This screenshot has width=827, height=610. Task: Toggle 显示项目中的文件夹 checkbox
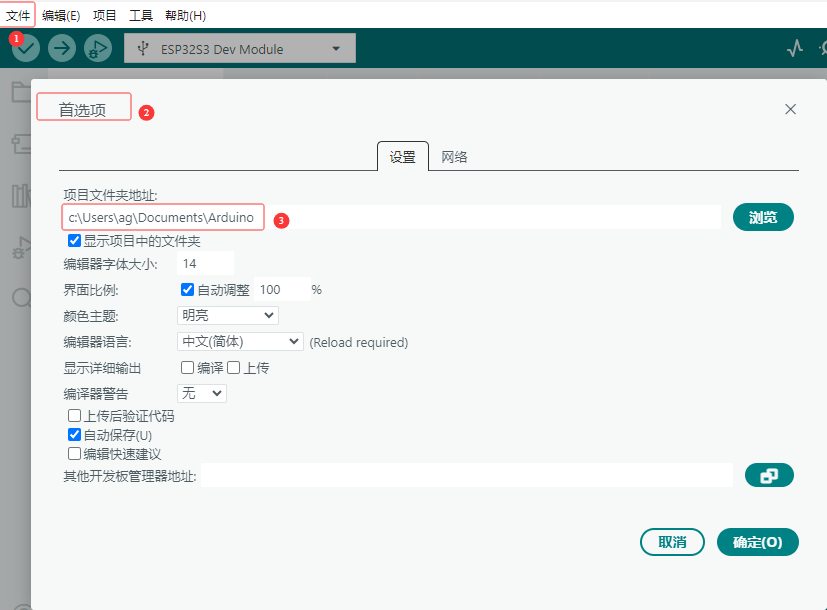[74, 241]
